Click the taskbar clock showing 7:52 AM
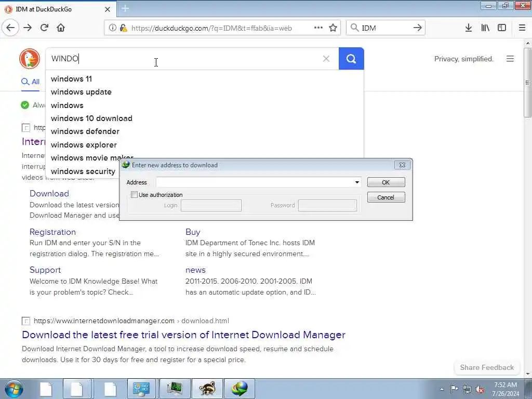 pyautogui.click(x=506, y=389)
